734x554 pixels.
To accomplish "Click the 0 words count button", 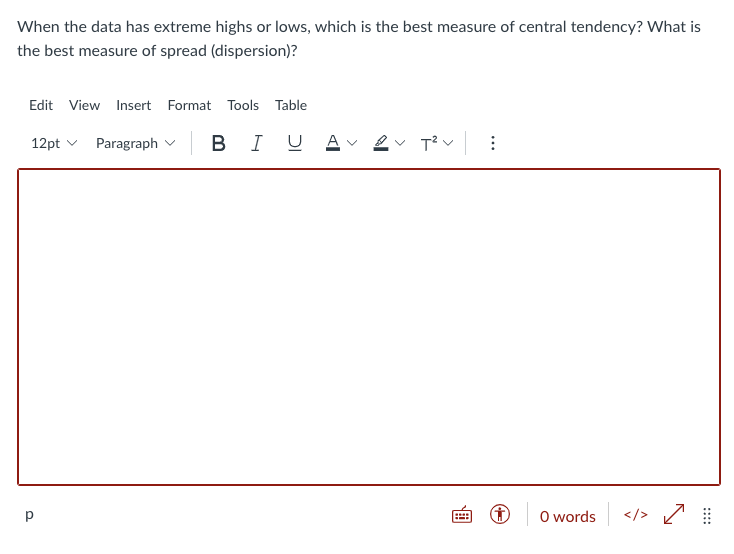I will (567, 516).
